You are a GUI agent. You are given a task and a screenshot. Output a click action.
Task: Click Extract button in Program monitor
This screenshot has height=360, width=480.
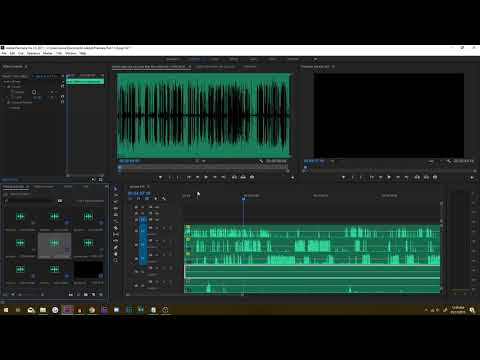pos(426,177)
